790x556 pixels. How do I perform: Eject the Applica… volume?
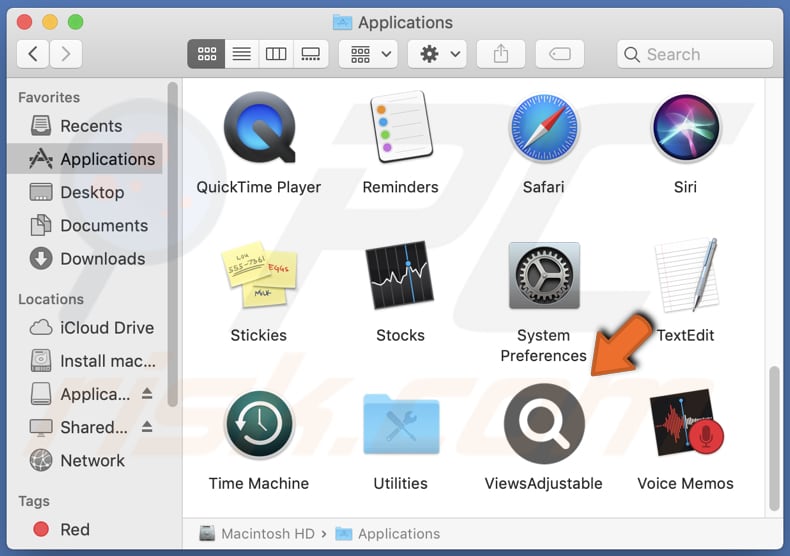click(147, 393)
